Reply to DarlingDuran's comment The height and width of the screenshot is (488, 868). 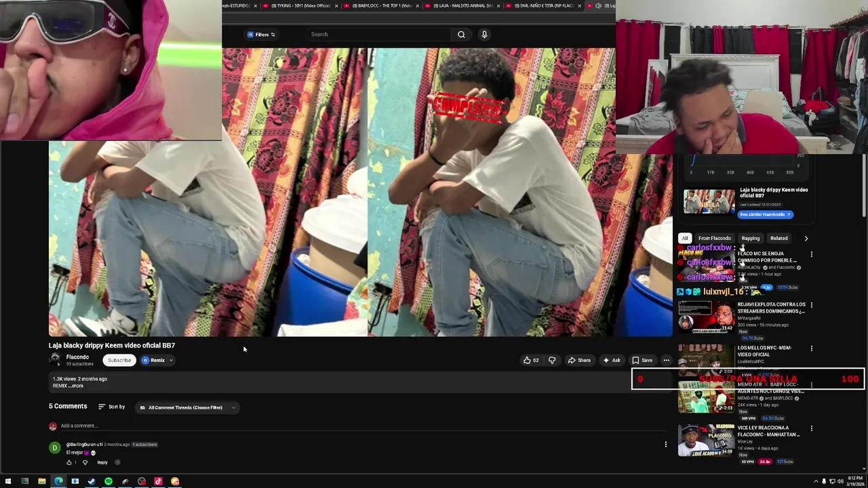coord(102,462)
